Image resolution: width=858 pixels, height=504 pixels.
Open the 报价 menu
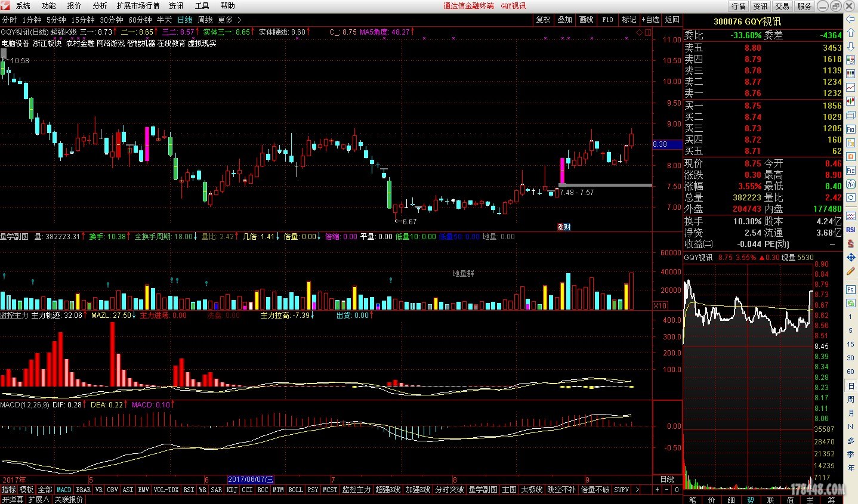(75, 6)
